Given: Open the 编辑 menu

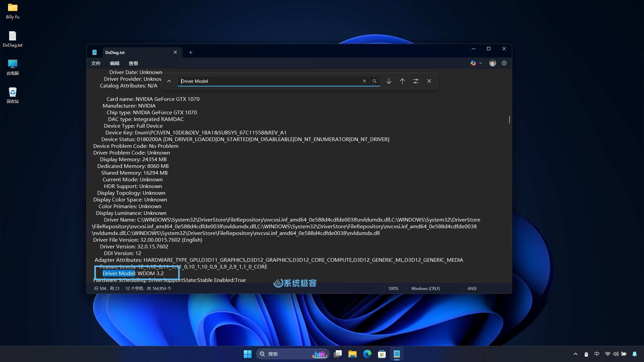Looking at the screenshot, I should [115, 63].
